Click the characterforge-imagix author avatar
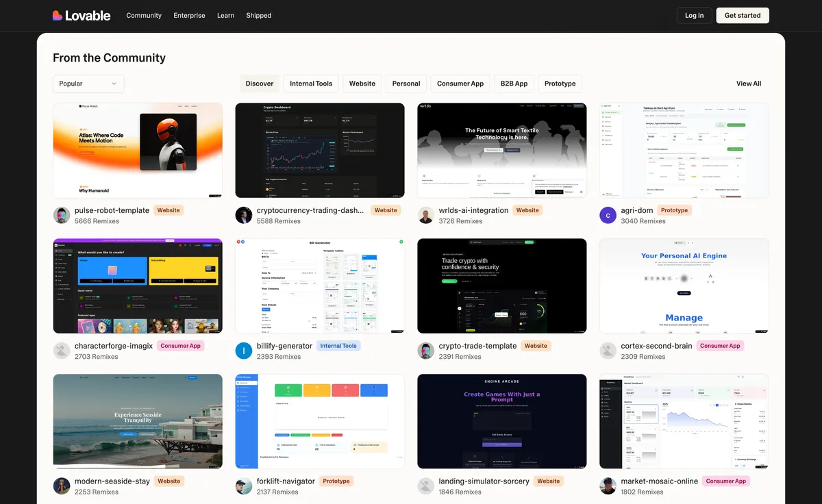This screenshot has width=822, height=504. click(x=62, y=351)
